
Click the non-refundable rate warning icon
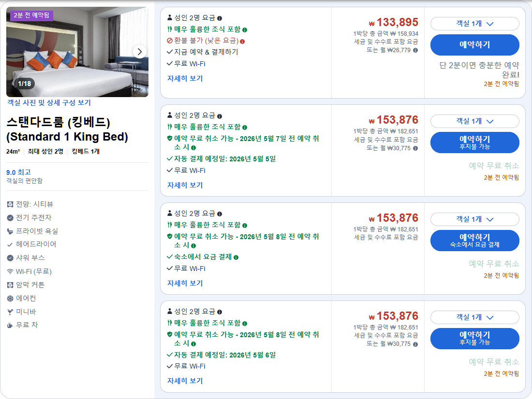[242, 42]
